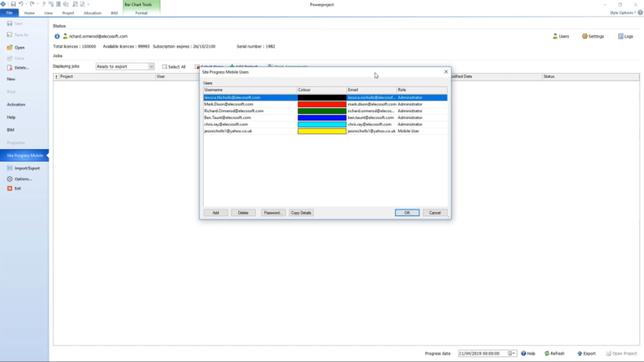Select the Mark.Dixon@elecosoft.com user row

pos(325,104)
